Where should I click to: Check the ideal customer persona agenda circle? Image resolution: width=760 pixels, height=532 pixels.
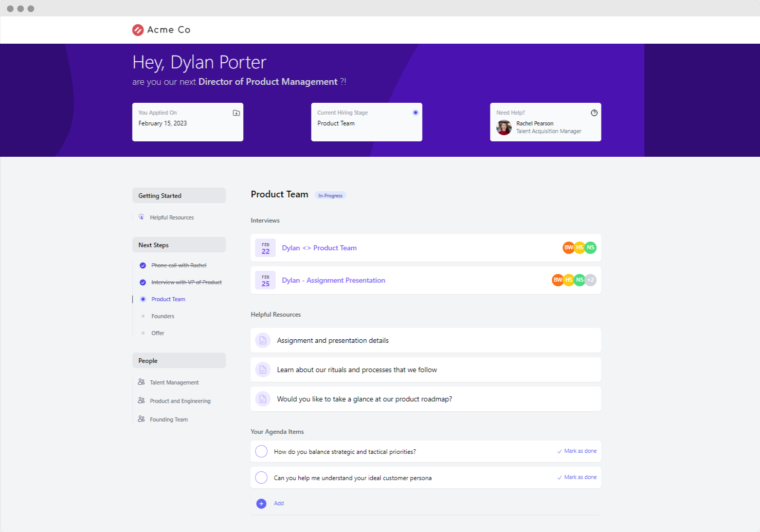click(261, 478)
